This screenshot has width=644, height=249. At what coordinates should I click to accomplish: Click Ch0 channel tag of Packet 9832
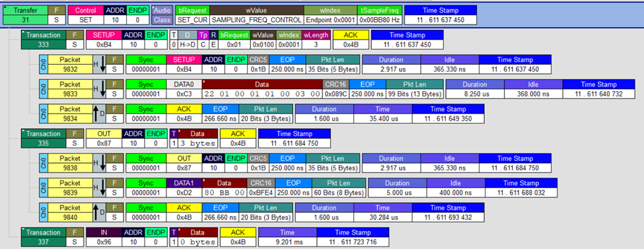(43, 65)
